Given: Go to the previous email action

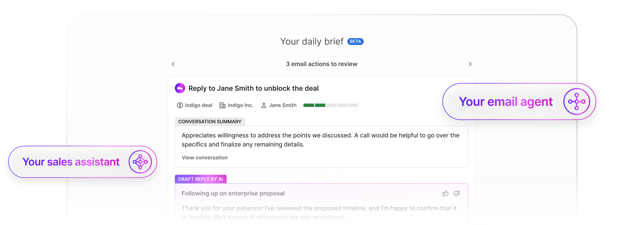Looking at the screenshot, I should (x=173, y=64).
